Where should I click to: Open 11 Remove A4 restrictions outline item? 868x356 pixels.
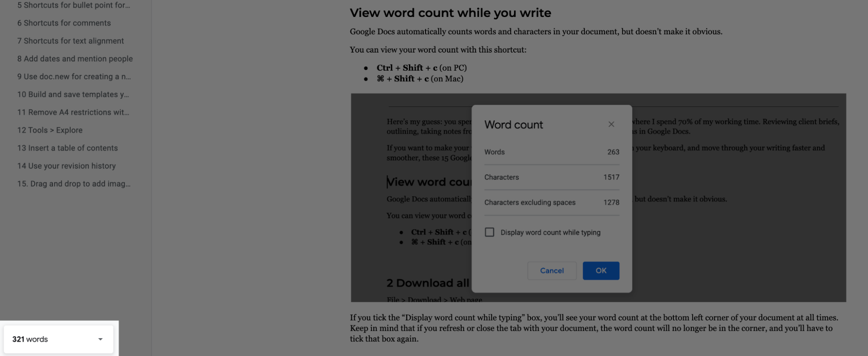pyautogui.click(x=73, y=112)
